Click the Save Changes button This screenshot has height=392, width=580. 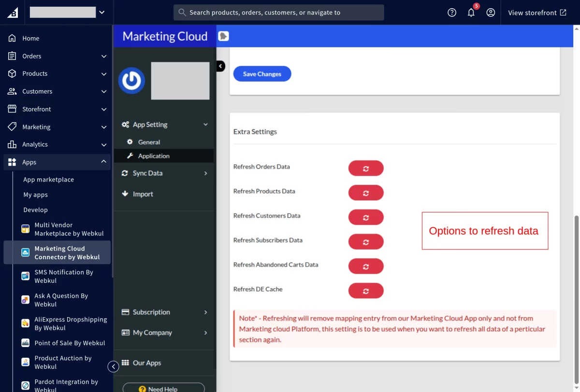[262, 74]
